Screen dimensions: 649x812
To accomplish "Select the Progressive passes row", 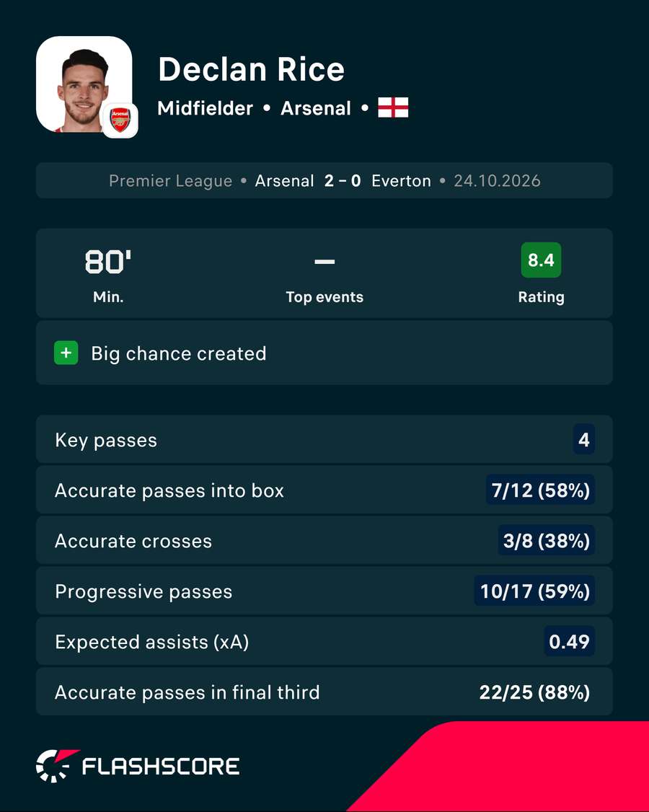I will pyautogui.click(x=324, y=591).
